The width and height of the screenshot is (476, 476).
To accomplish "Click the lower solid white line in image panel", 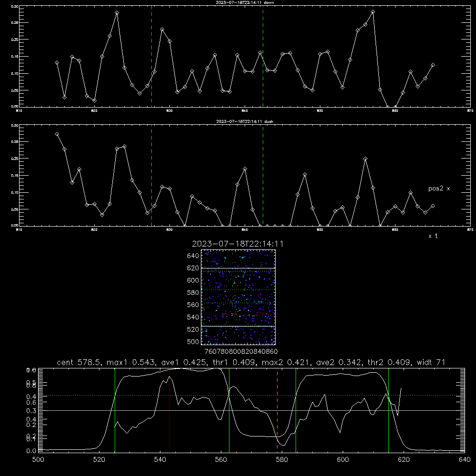I will 238,327.
